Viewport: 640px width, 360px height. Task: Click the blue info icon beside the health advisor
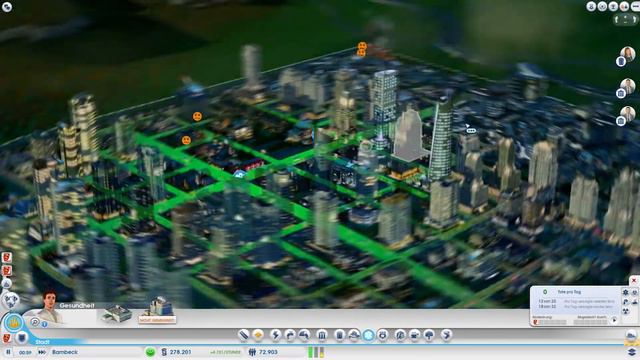(44, 324)
